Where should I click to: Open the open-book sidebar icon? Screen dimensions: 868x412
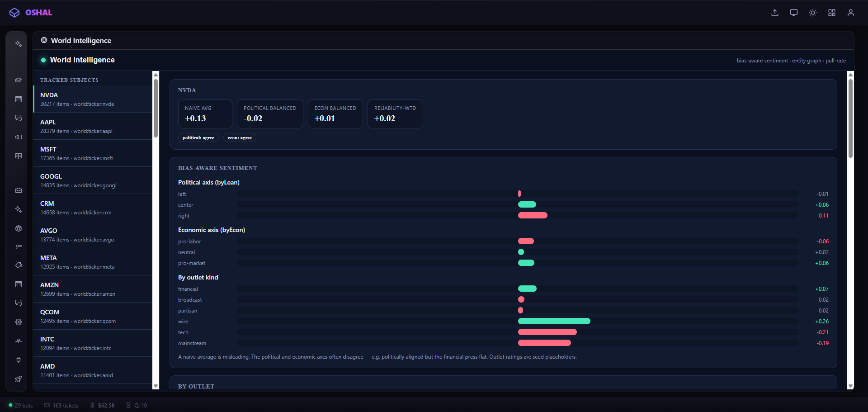click(19, 156)
